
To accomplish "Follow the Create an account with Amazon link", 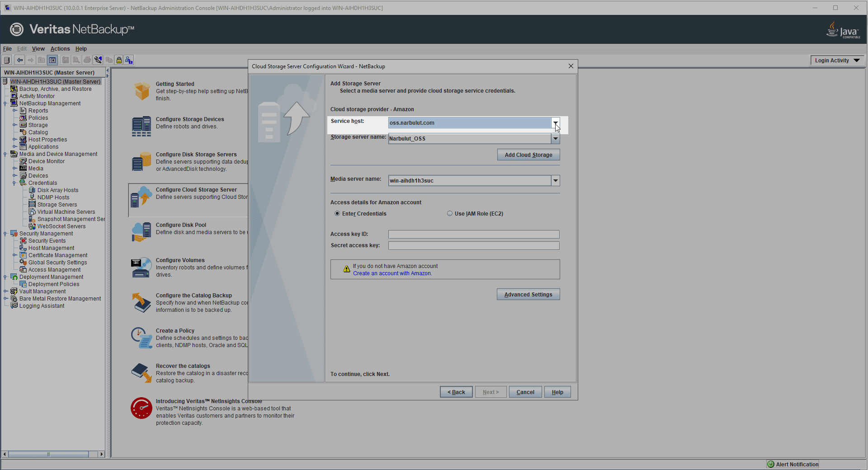I will (x=392, y=273).
